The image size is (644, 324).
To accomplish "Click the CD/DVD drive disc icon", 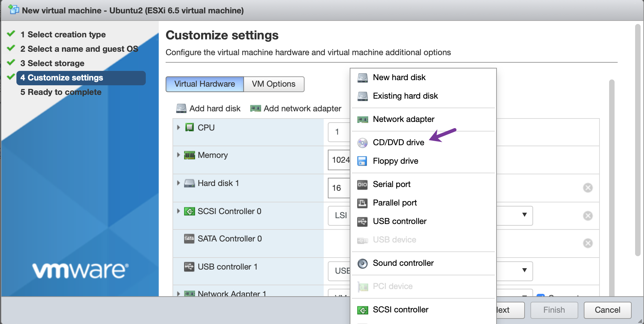I will tap(362, 143).
